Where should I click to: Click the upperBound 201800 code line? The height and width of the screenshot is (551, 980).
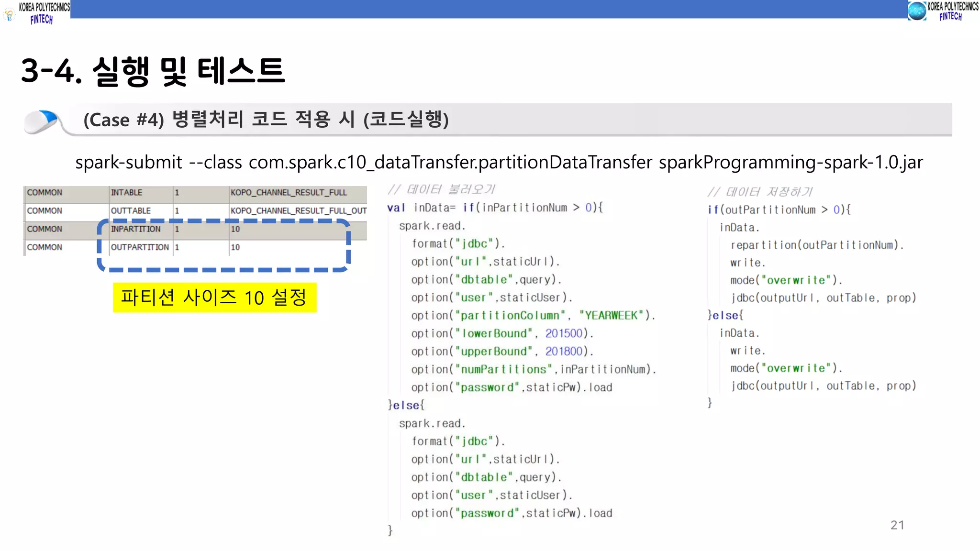click(x=501, y=352)
